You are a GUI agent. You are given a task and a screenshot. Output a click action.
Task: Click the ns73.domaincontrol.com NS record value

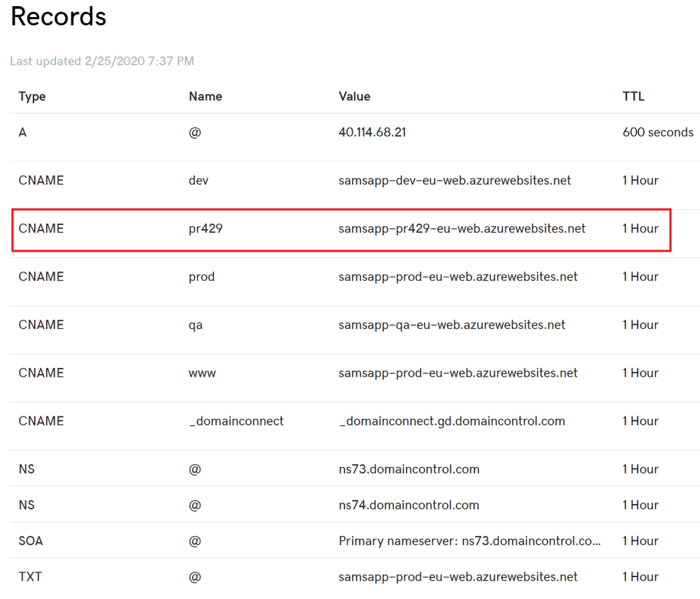[409, 469]
